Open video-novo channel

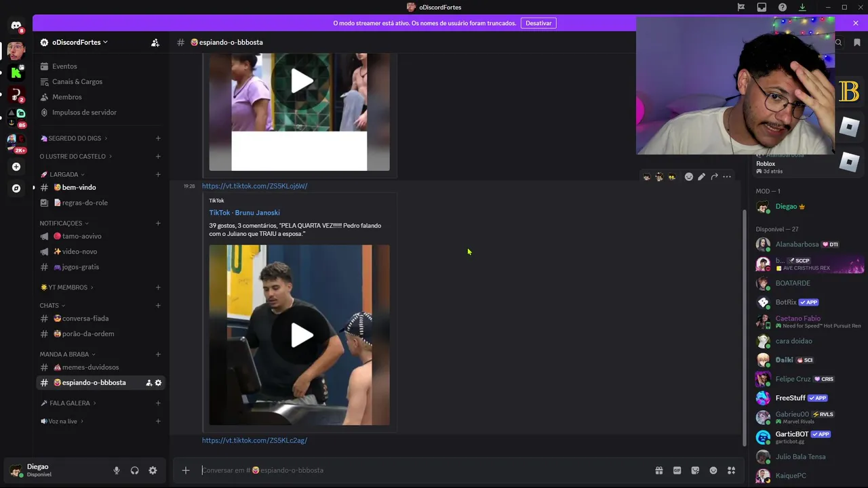click(100, 251)
